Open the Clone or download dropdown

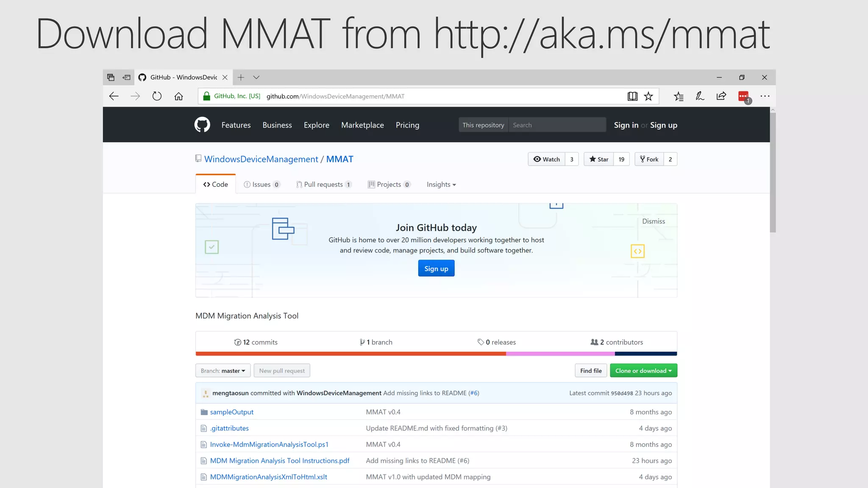click(x=643, y=371)
